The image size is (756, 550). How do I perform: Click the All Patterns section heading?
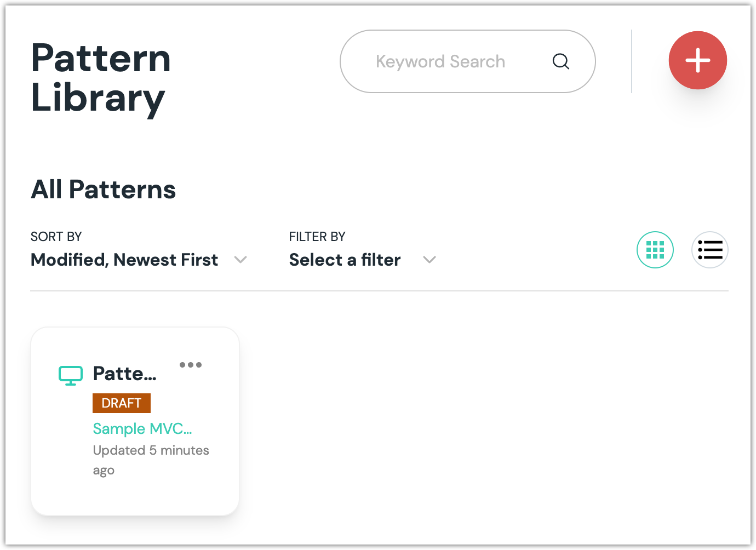(x=103, y=190)
